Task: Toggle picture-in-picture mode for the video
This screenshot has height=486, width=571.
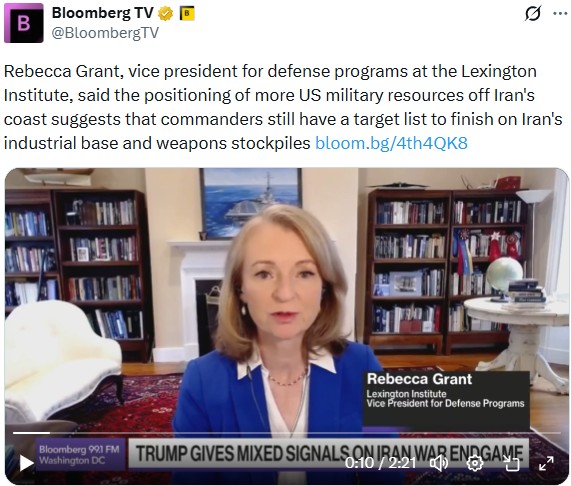Action: click(x=511, y=463)
